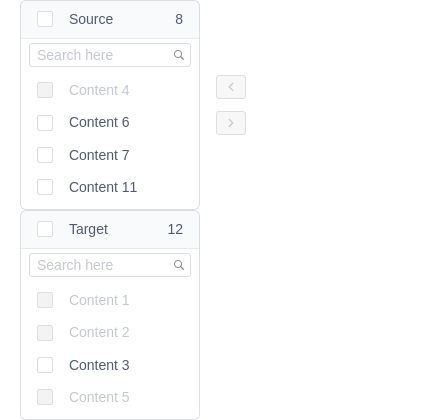Image resolution: width=426 pixels, height=420 pixels.
Task: Toggle the Source select-all checkbox
Action: [45, 19]
